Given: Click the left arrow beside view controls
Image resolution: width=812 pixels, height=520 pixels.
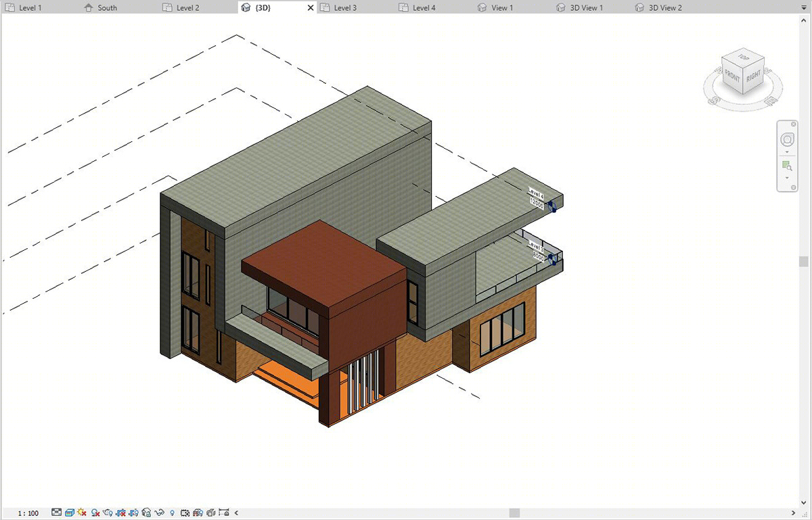Looking at the screenshot, I should [x=236, y=513].
